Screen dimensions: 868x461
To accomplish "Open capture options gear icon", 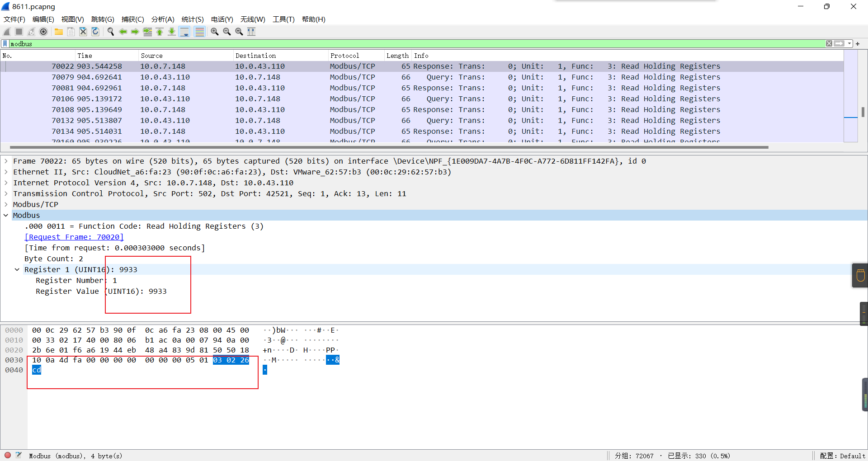I will point(43,32).
